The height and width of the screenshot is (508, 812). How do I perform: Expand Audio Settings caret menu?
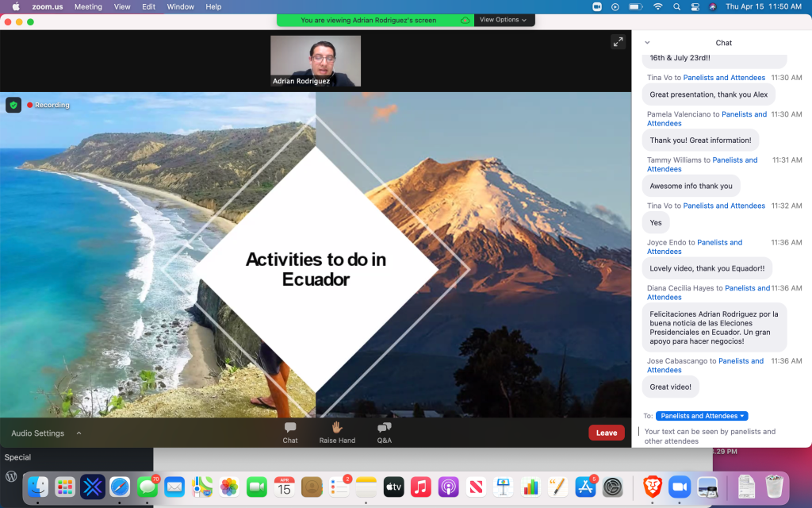[x=79, y=433]
